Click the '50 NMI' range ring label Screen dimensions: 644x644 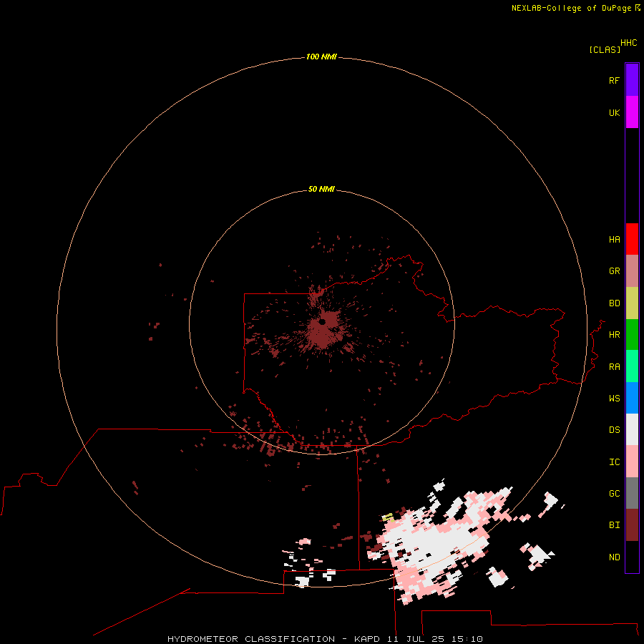[x=321, y=189]
